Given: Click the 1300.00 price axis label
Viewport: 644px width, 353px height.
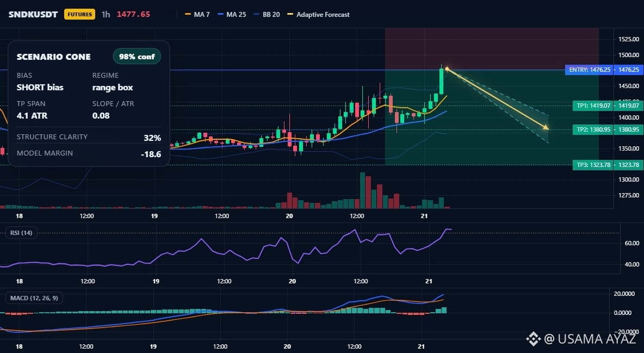Looking at the screenshot, I should pos(628,179).
